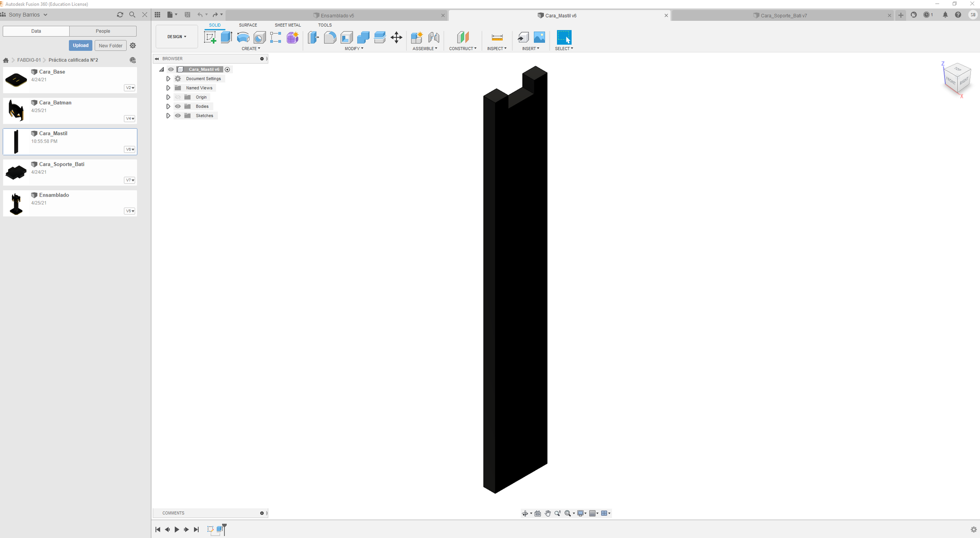This screenshot has width=980, height=538.
Task: Select the Rectangular Pattern tool
Action: pos(276,38)
